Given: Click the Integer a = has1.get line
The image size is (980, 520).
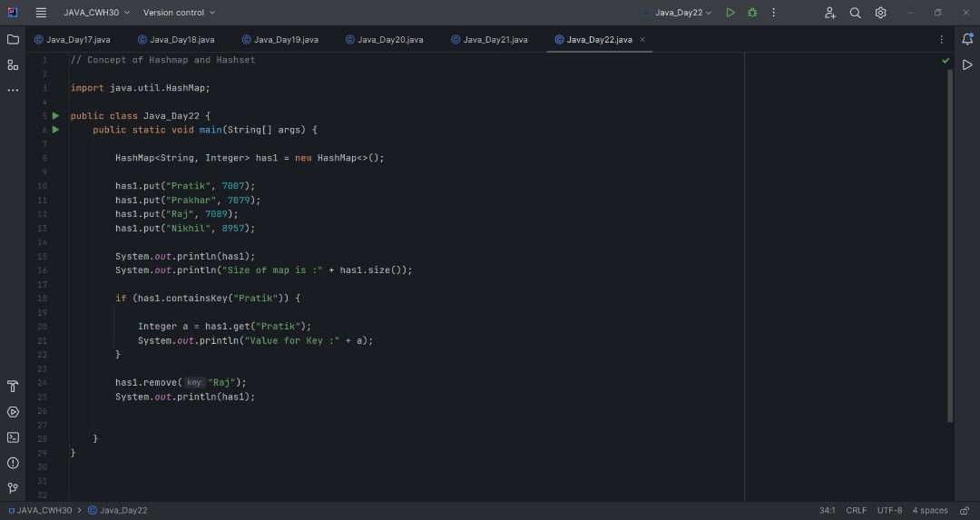Looking at the screenshot, I should (224, 327).
